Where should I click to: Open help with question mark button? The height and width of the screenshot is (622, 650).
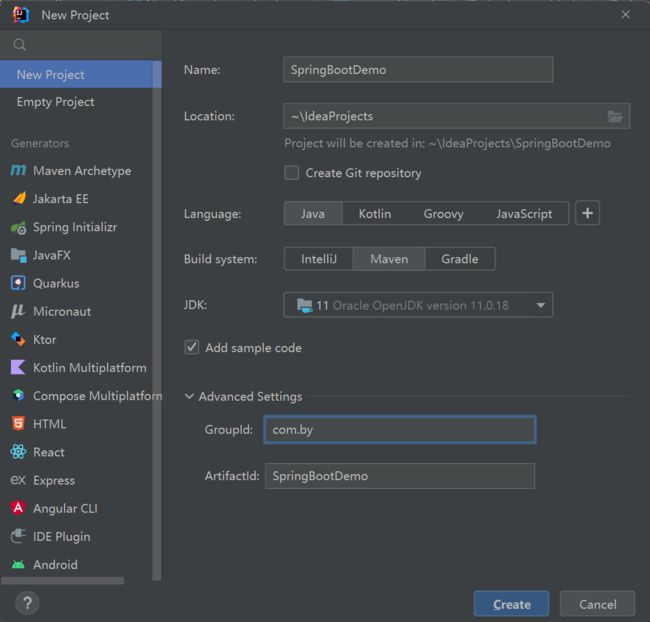click(x=27, y=603)
